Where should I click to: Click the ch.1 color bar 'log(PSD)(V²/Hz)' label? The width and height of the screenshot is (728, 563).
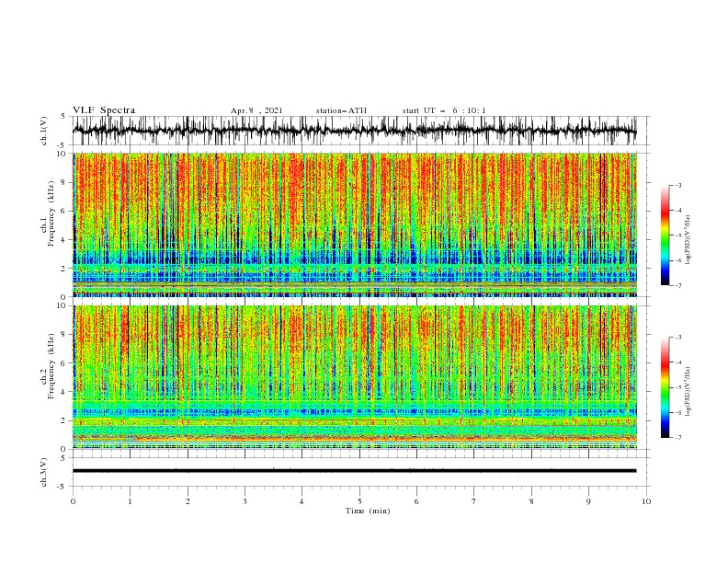(x=688, y=240)
